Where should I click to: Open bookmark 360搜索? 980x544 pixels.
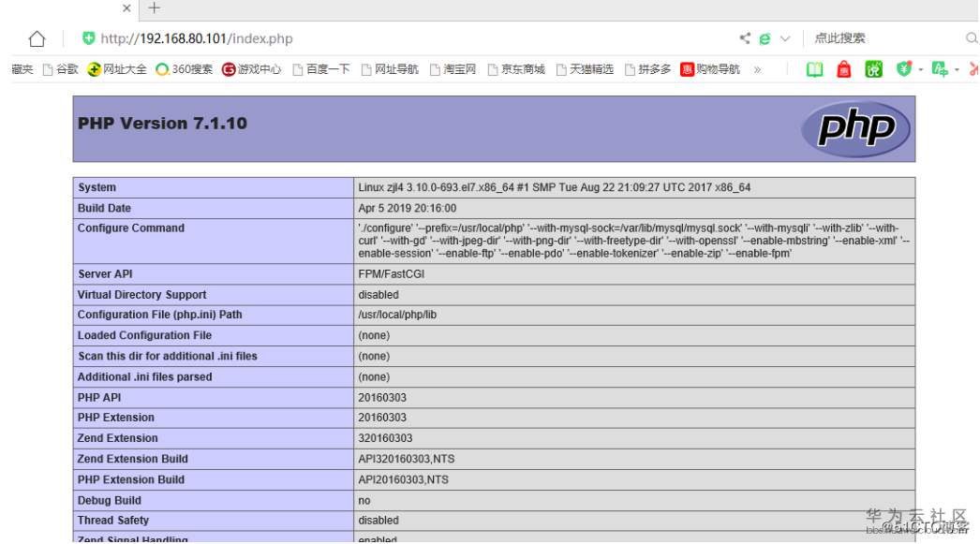tap(185, 69)
